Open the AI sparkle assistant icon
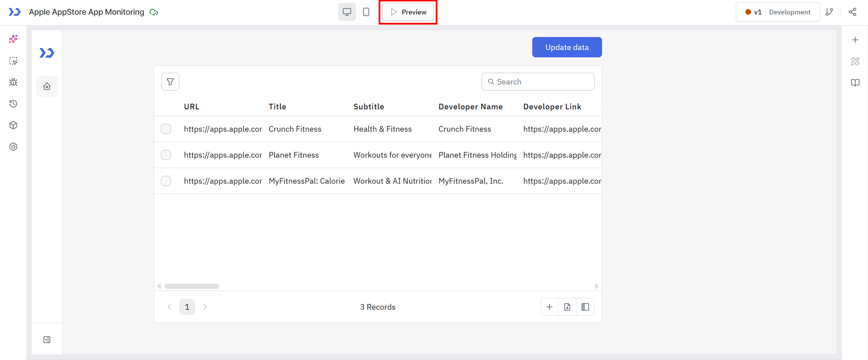The height and width of the screenshot is (360, 868). tap(13, 39)
